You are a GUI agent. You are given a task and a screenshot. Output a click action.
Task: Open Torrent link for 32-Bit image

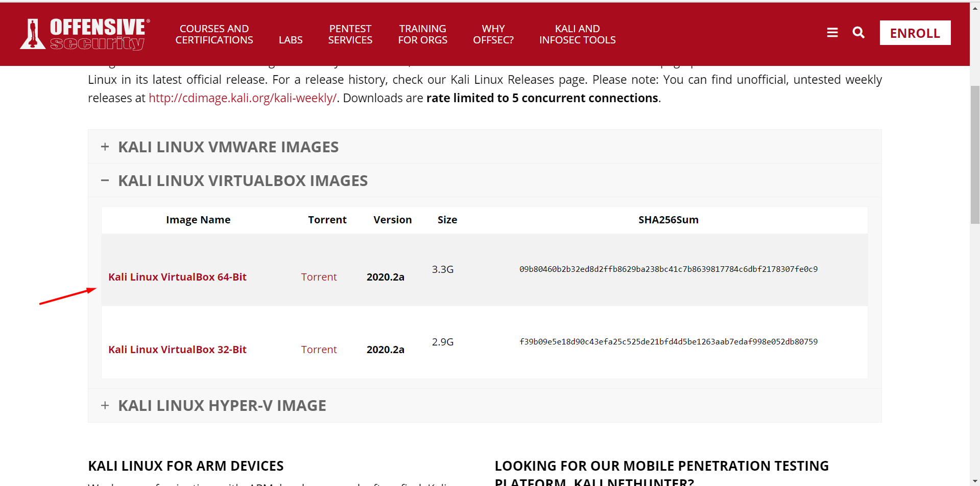[319, 350]
